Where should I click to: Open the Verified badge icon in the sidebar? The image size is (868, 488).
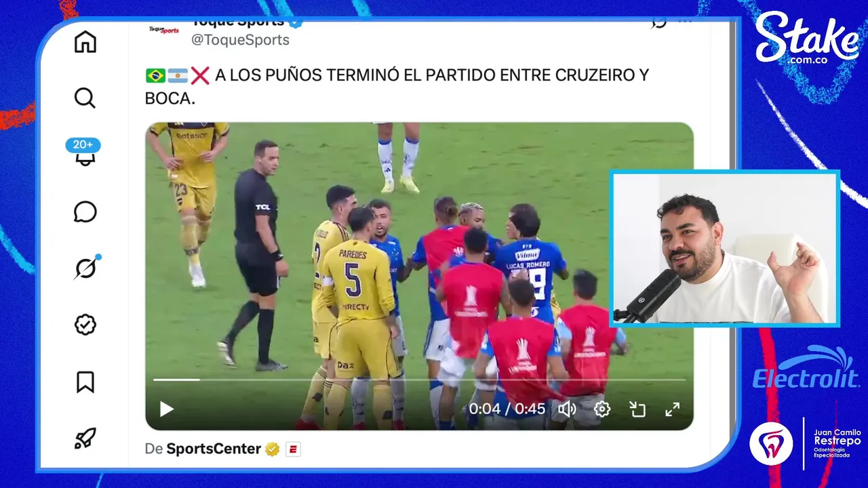coord(85,325)
